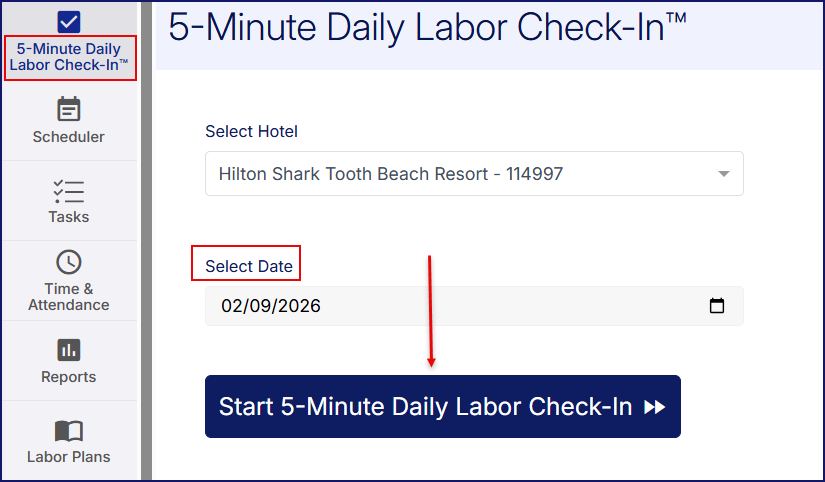Open the Time & Attendance sidebar label
The image size is (825, 482).
[68, 297]
